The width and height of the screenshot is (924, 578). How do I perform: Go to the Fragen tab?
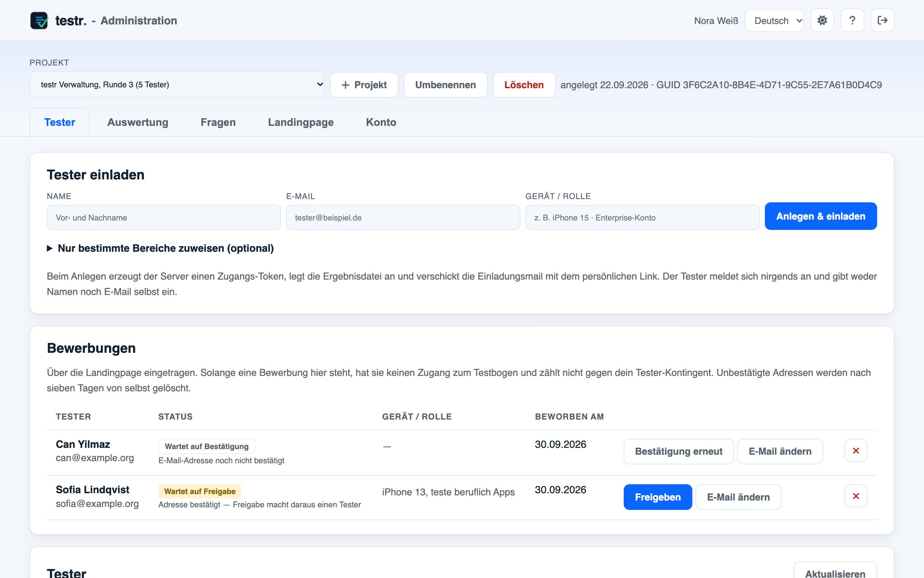pos(218,122)
